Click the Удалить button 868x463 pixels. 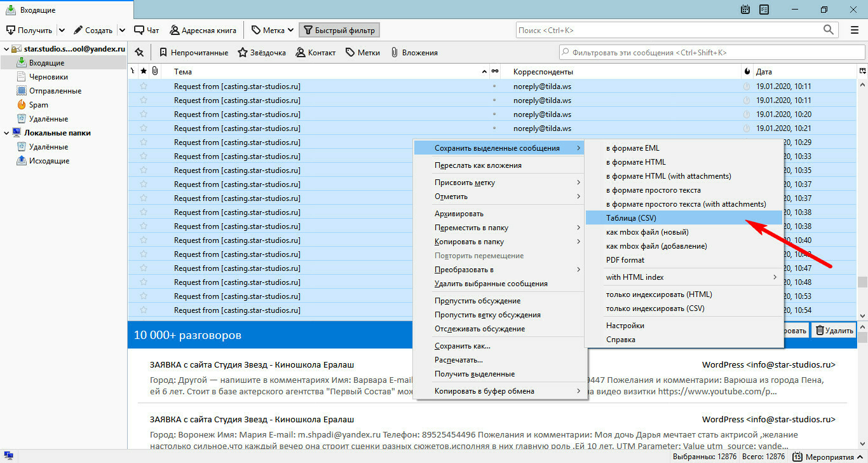834,330
